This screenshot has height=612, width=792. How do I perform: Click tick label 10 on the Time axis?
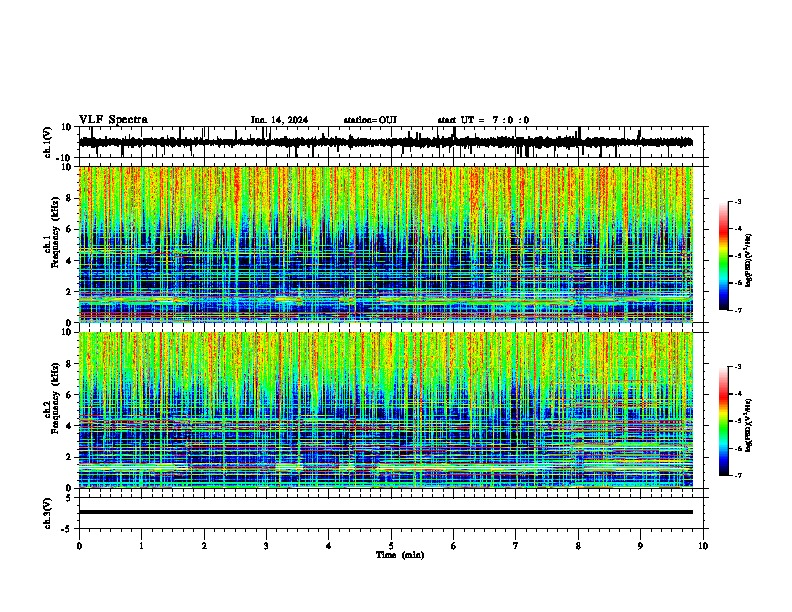[x=703, y=546]
